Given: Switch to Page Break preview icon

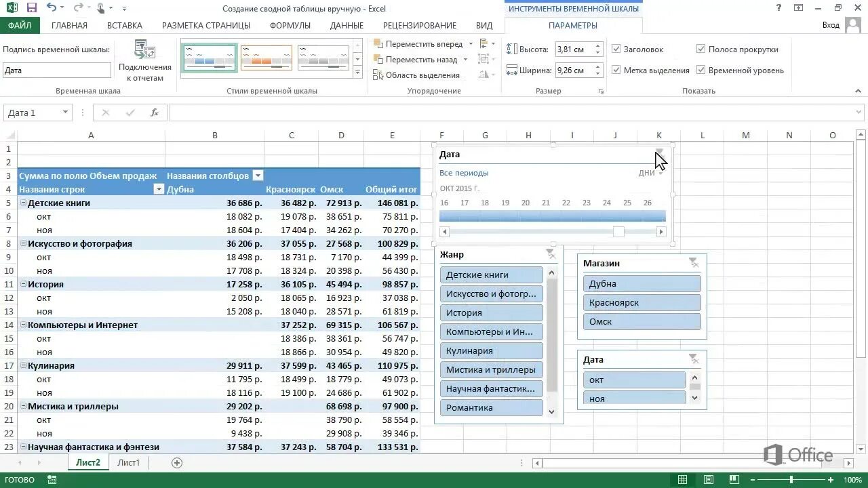Looking at the screenshot, I should (733, 480).
